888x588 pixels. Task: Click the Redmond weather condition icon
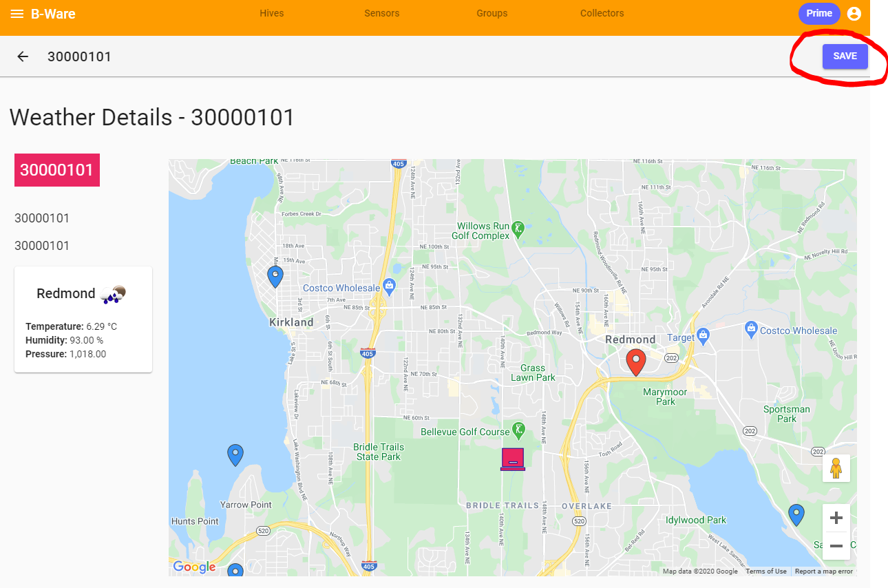click(113, 294)
